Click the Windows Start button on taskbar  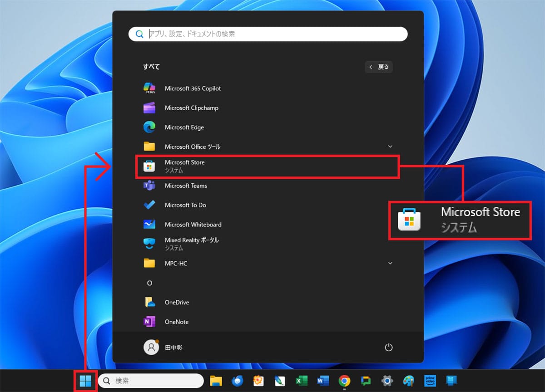[x=85, y=381]
